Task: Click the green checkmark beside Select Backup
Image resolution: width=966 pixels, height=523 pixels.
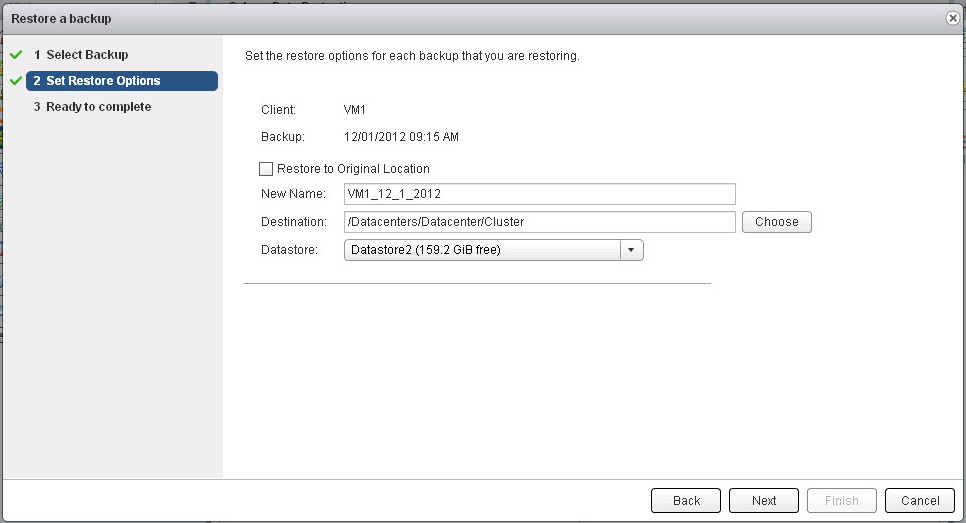Action: pos(17,55)
